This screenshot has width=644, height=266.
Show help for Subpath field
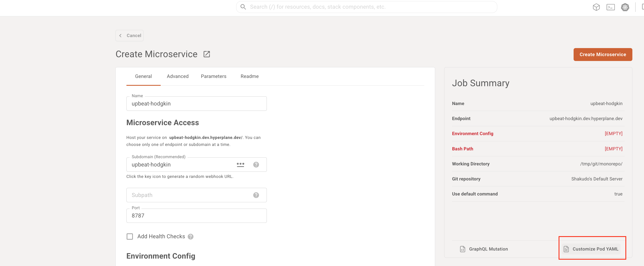[256, 195]
